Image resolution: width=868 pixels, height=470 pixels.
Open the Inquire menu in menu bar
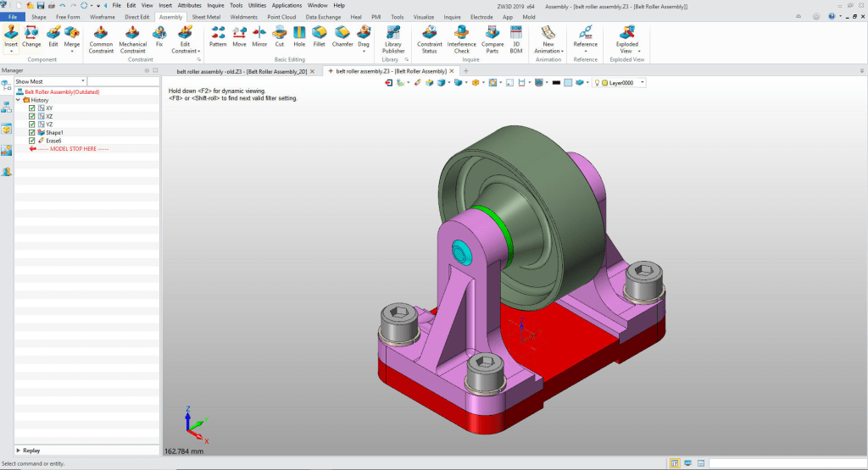point(215,5)
